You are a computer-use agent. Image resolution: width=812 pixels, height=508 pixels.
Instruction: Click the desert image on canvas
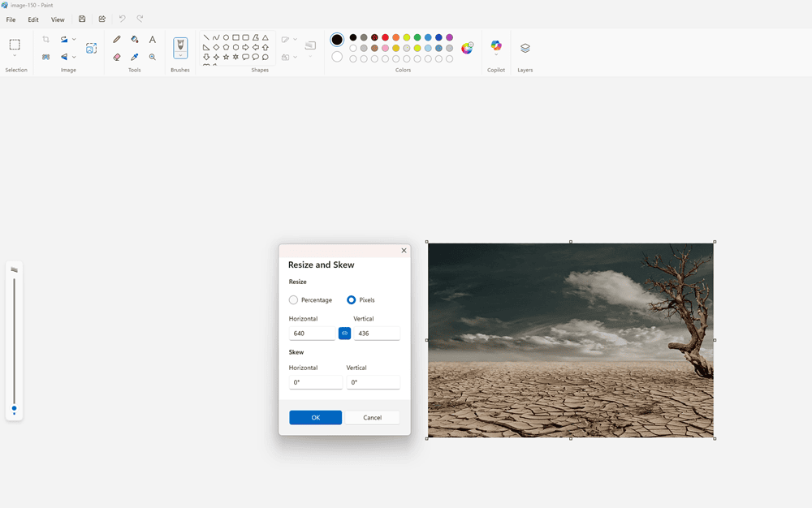click(571, 340)
